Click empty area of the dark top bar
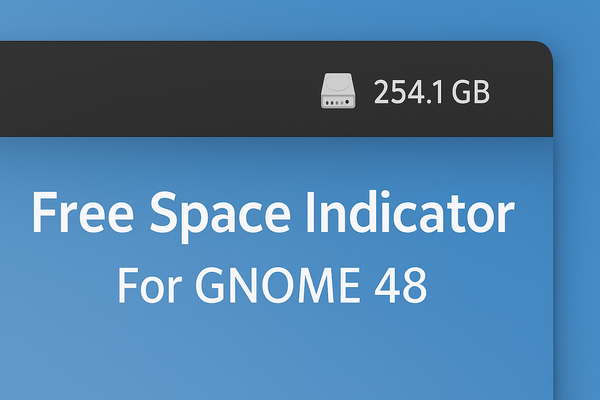This screenshot has width=600, height=400. [150, 90]
